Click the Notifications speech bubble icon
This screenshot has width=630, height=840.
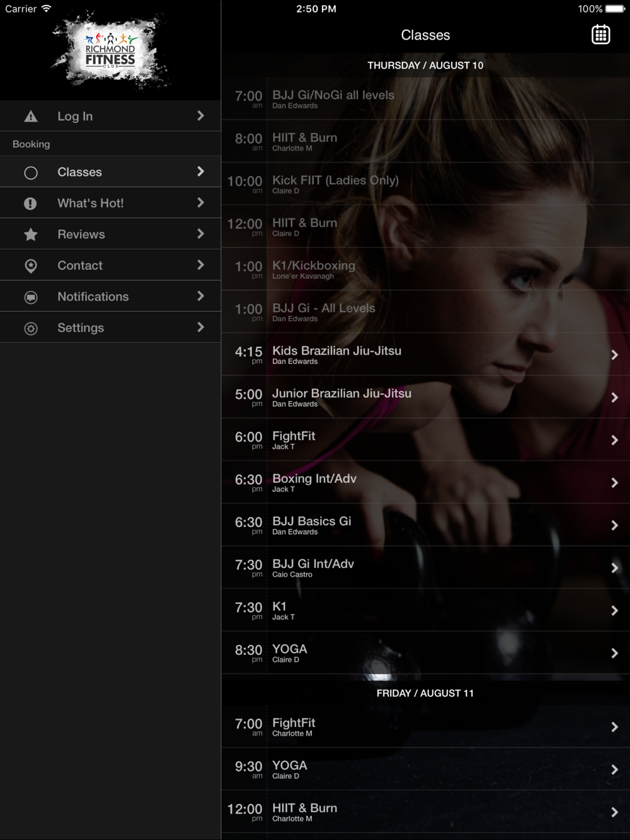point(31,297)
